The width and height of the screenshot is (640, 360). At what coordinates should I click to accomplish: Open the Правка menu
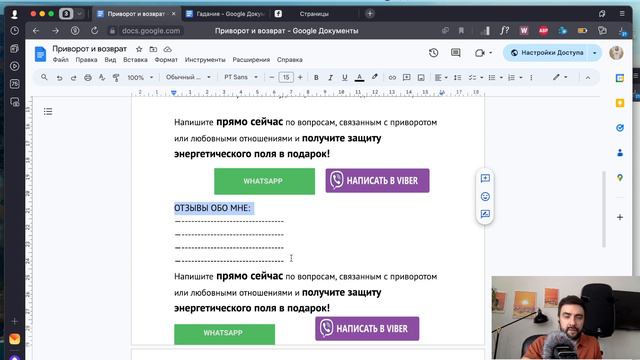[x=86, y=60]
